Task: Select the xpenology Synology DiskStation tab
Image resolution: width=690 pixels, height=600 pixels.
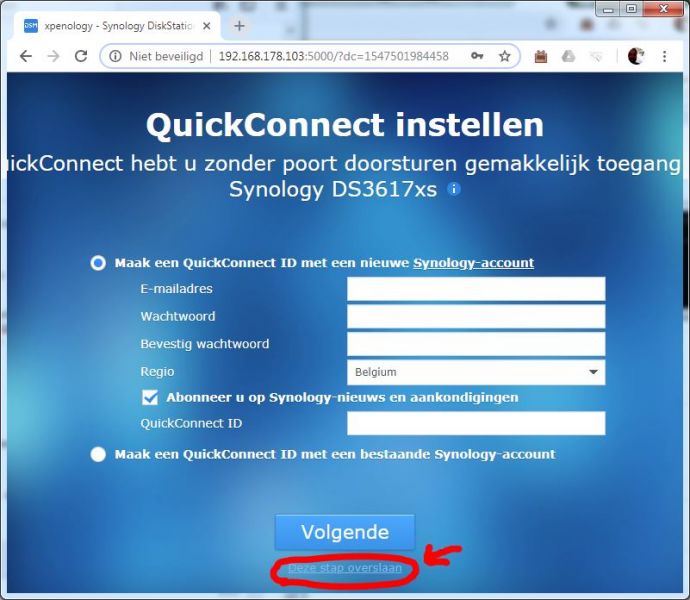Action: pos(117,26)
